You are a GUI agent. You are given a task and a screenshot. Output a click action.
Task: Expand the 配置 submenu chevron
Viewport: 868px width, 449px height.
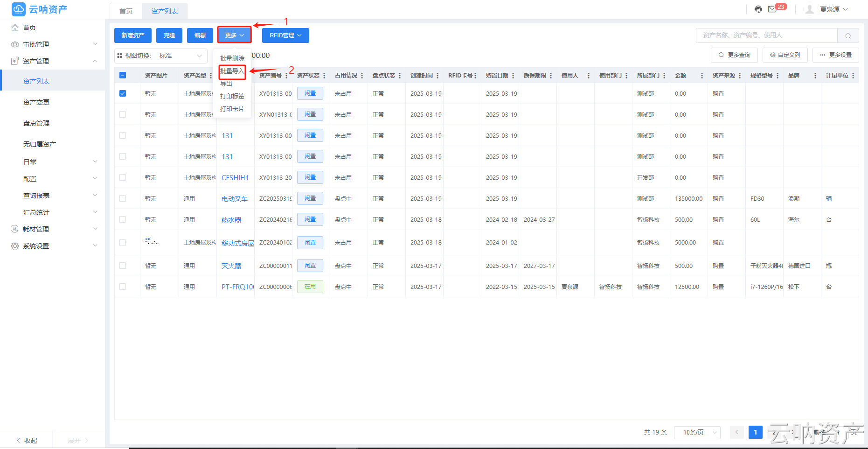95,179
